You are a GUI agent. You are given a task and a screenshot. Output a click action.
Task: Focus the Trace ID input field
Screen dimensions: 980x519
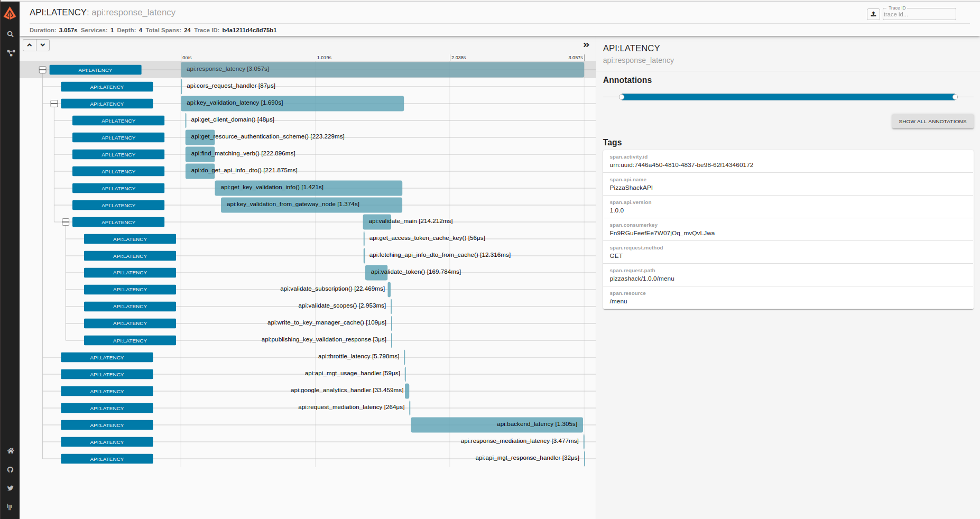click(919, 14)
